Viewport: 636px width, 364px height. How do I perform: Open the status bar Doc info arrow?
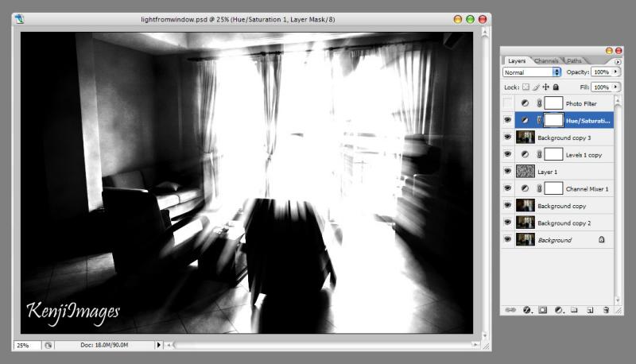point(159,345)
